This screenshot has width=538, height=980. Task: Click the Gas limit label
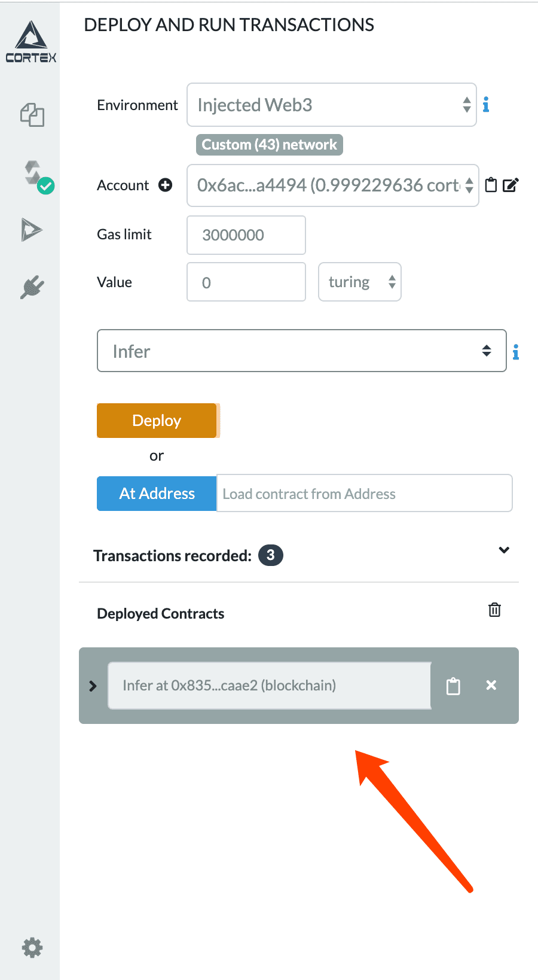124,235
